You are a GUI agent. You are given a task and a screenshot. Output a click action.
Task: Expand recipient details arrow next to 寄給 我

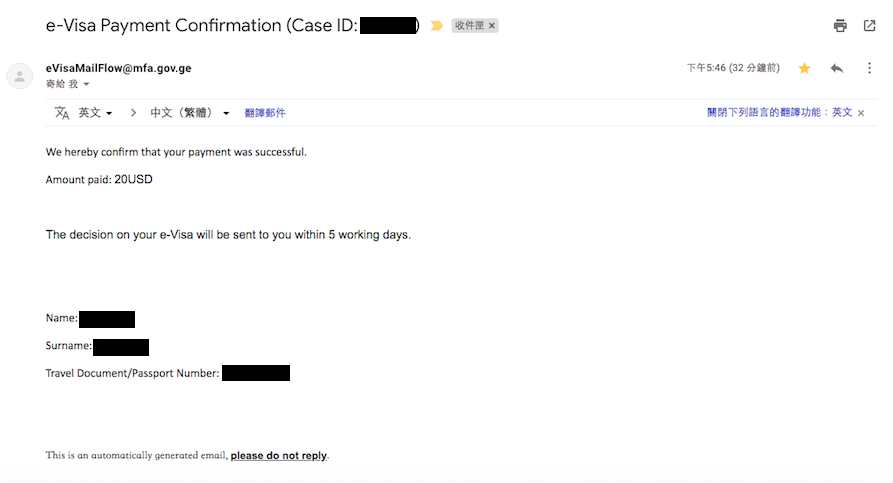tap(87, 84)
